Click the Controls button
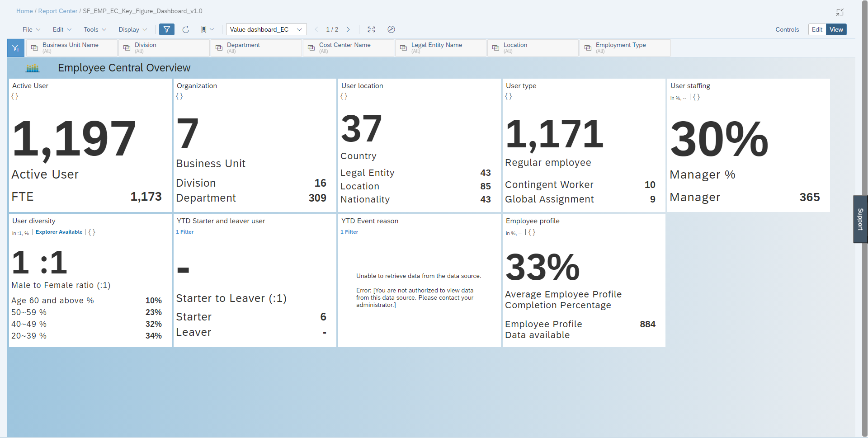Viewport: 868px width, 438px height. [x=787, y=29]
